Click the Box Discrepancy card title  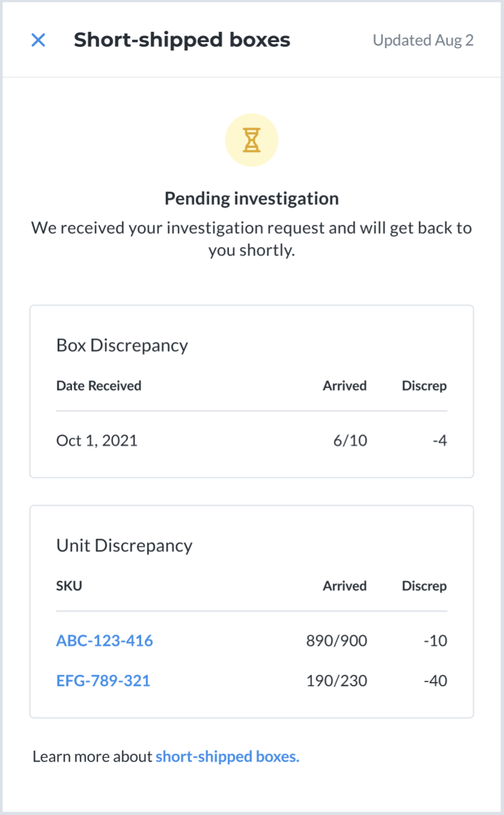pos(122,346)
